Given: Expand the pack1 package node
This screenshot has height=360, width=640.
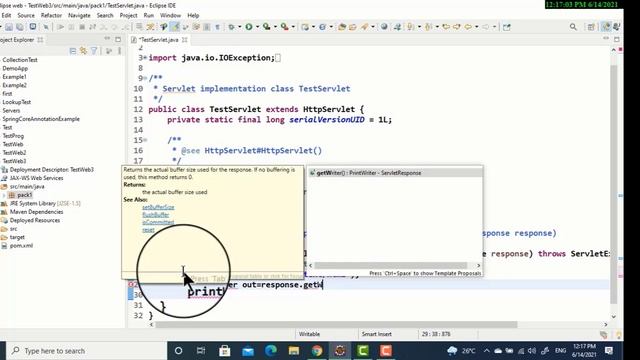Looking at the screenshot, I should pos(4,195).
